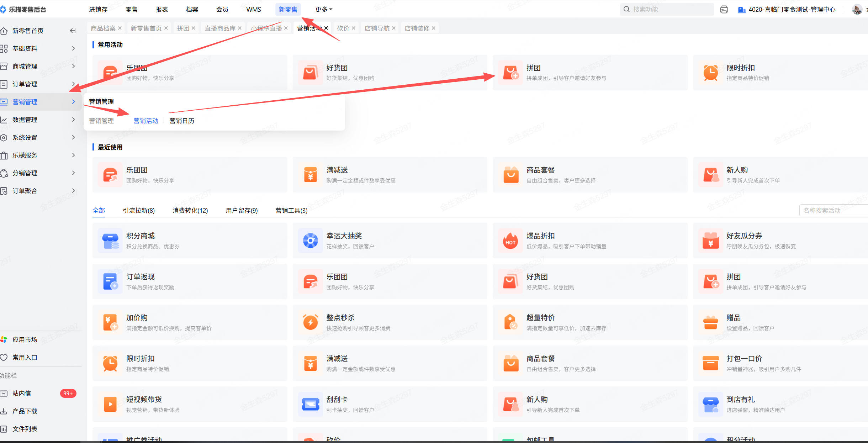Close the 直播商品库 tab
The width and height of the screenshot is (868, 443).
tap(240, 28)
